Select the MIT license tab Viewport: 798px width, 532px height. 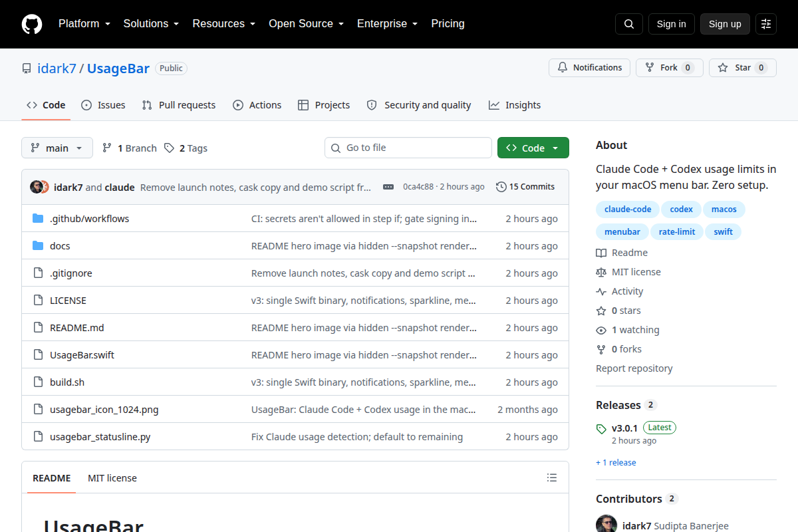(x=112, y=478)
